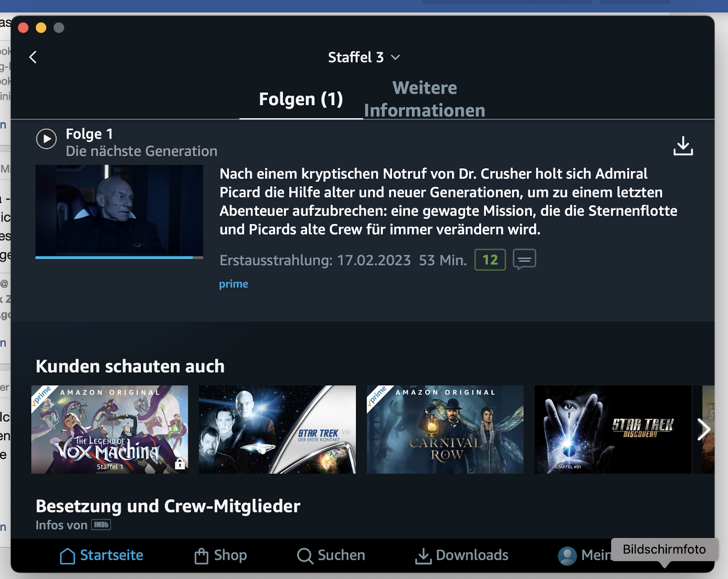This screenshot has width=728, height=579.
Task: Click the Die nächste Generation subtitle
Action: click(141, 151)
